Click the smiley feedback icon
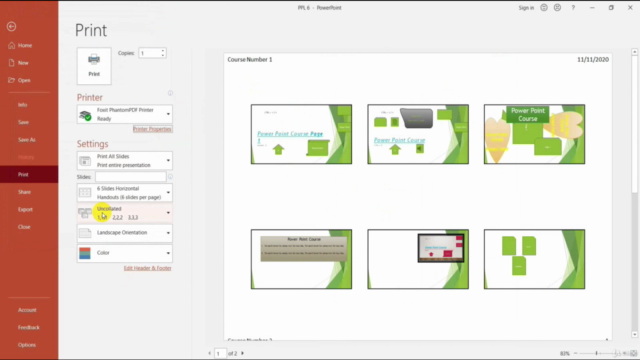Viewport: 640px width, 360px height. point(544,8)
